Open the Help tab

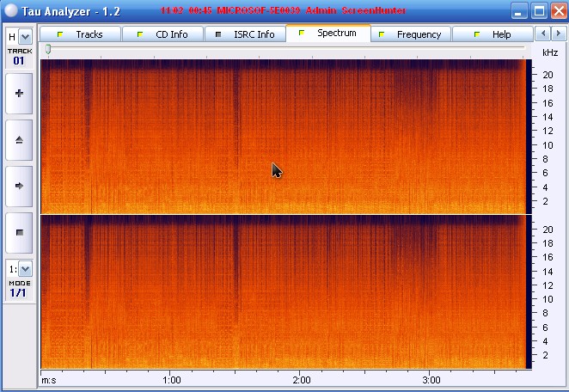coord(492,34)
